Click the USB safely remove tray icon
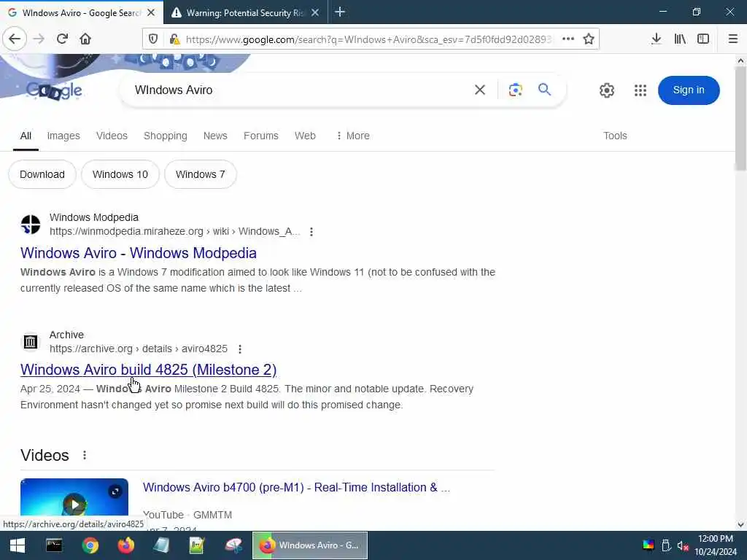The width and height of the screenshot is (747, 560). point(666,545)
